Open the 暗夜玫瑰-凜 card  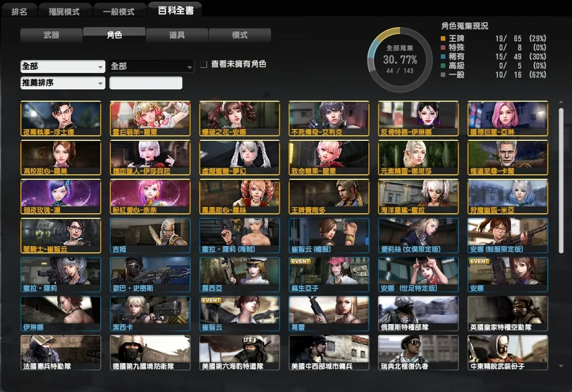[x=60, y=196]
